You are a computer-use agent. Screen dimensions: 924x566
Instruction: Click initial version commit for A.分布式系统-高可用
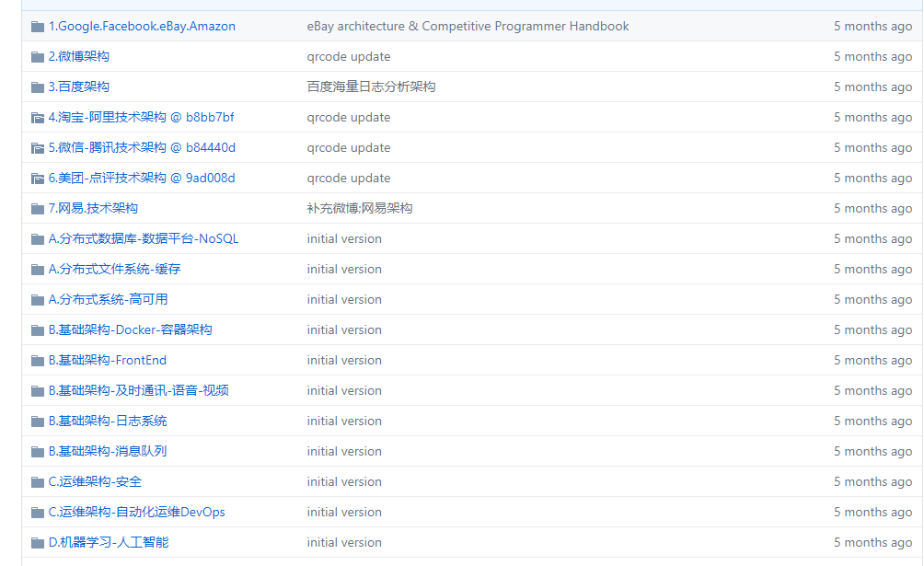[x=344, y=299]
